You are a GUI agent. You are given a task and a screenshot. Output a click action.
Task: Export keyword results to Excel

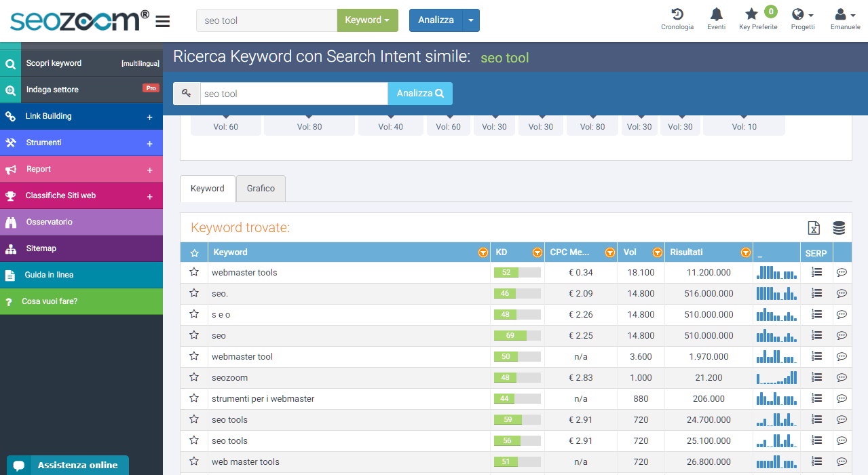814,228
